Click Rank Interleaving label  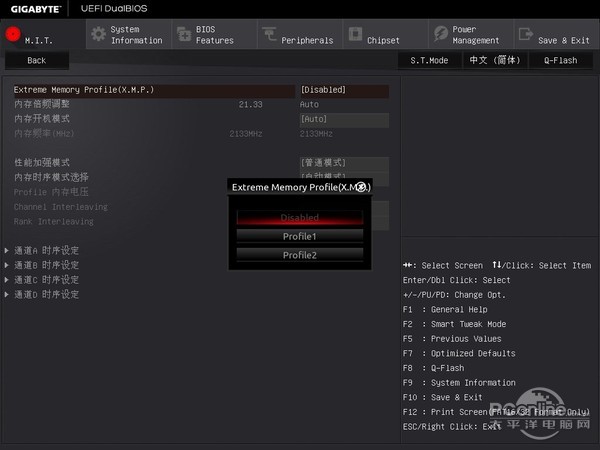pyautogui.click(x=54, y=222)
